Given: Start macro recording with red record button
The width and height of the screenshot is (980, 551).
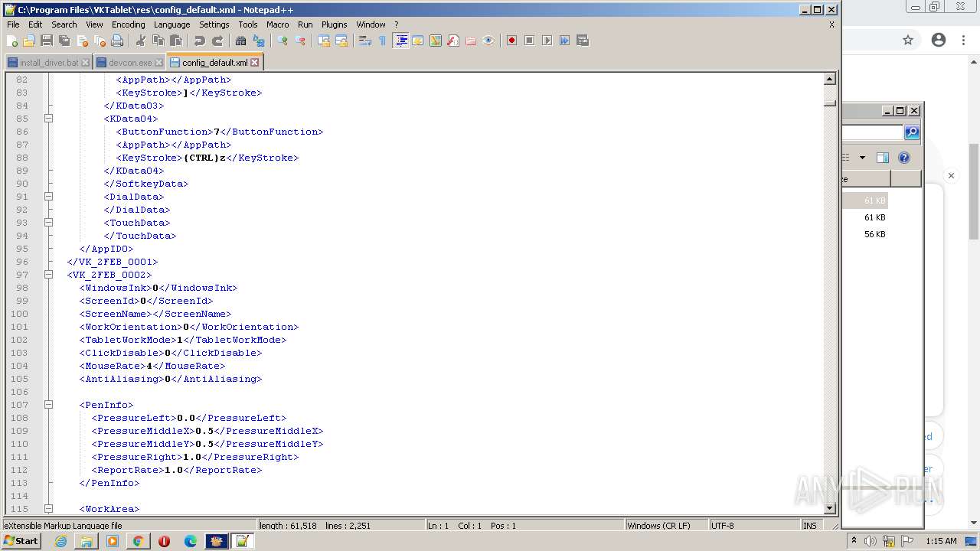Looking at the screenshot, I should (511, 41).
